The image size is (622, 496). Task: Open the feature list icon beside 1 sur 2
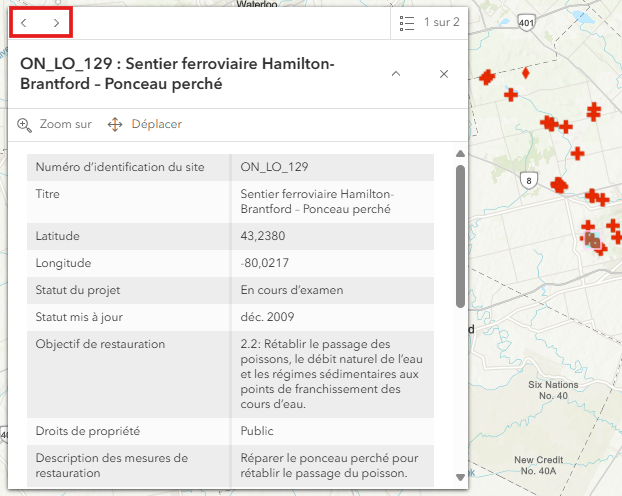(406, 21)
